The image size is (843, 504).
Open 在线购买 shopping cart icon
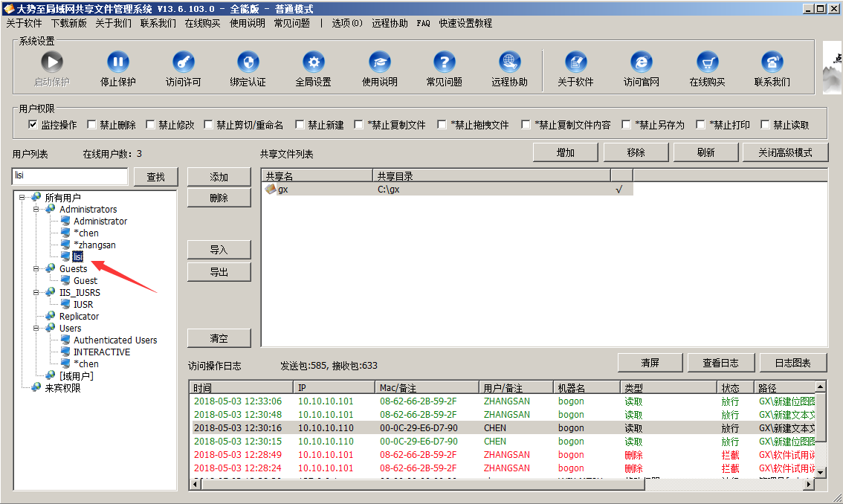click(707, 62)
